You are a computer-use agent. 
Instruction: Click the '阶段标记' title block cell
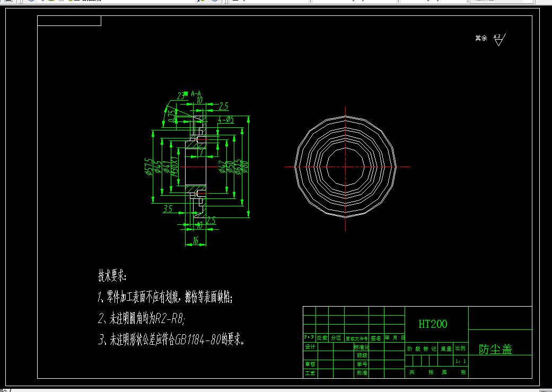click(422, 349)
